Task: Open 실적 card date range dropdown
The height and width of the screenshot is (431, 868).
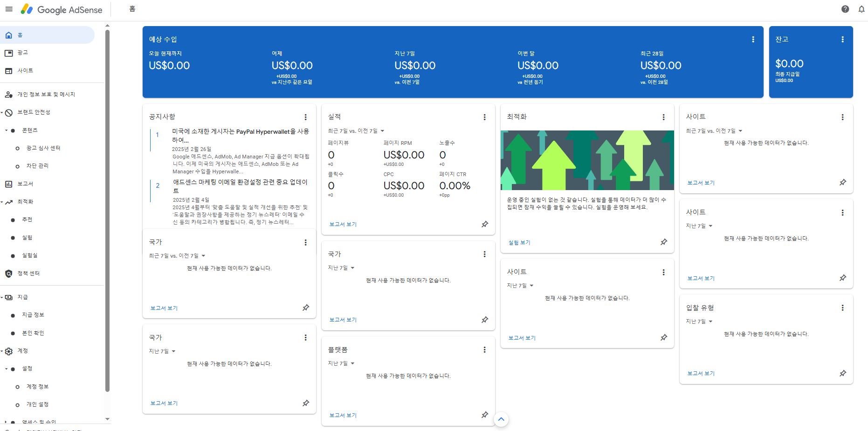Action: 356,131
